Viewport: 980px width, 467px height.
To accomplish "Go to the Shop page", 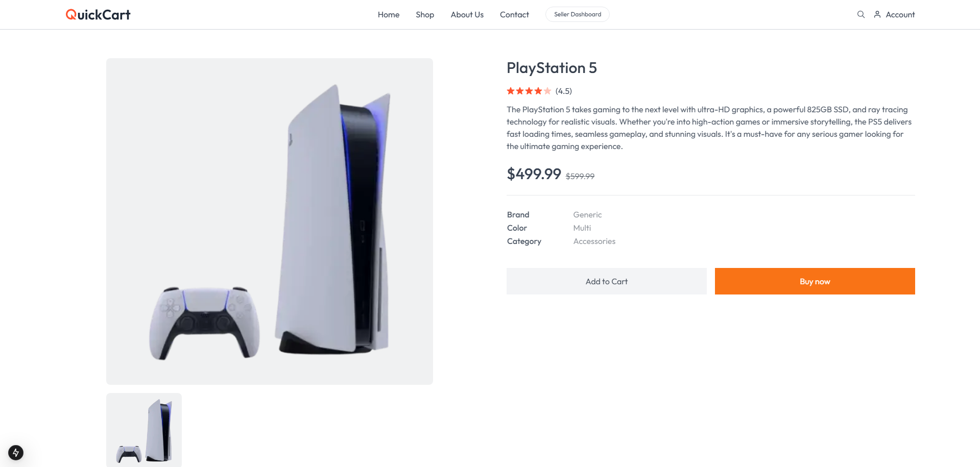I will 424,14.
